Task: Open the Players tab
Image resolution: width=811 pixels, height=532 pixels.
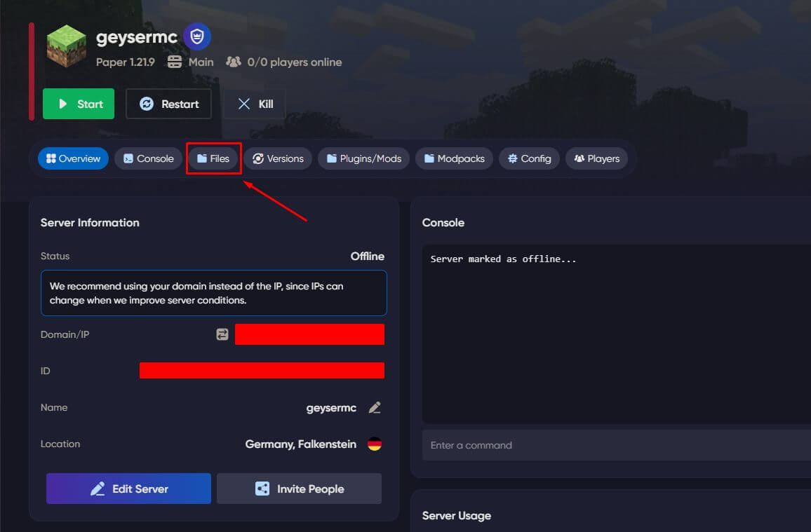Action: click(x=596, y=158)
